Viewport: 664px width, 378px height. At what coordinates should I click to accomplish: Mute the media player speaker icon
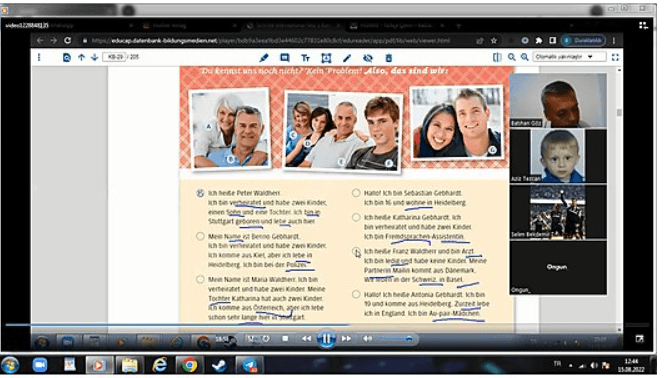click(367, 339)
